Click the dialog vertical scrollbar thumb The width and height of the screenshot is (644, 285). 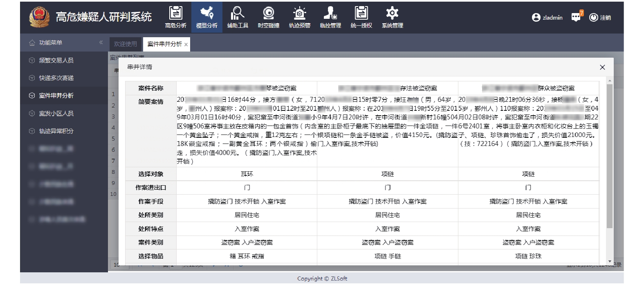coord(610,156)
